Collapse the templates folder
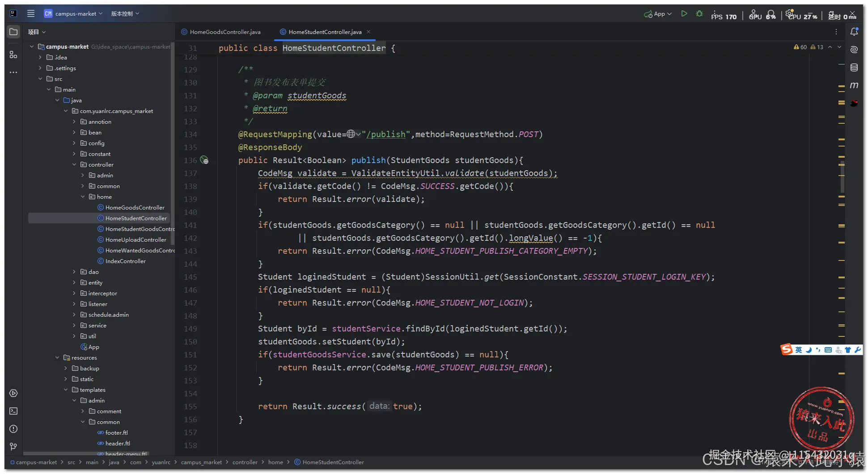The width and height of the screenshot is (868, 474). 66,390
